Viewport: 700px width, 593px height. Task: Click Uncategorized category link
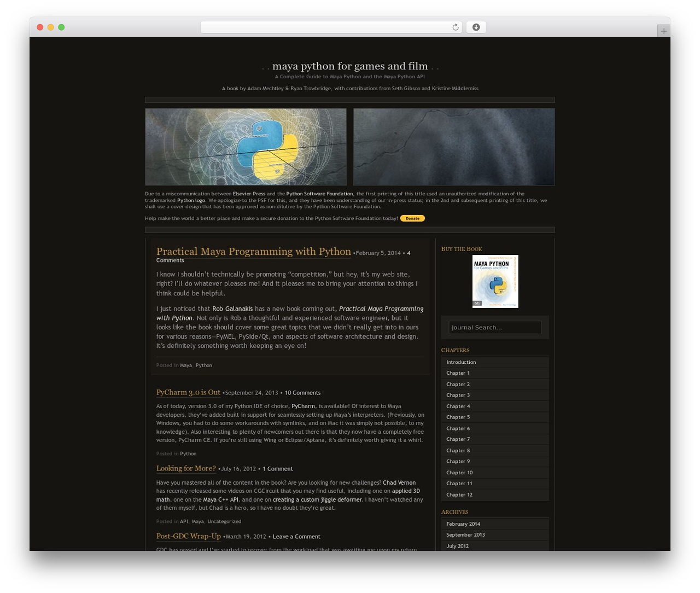coord(224,521)
